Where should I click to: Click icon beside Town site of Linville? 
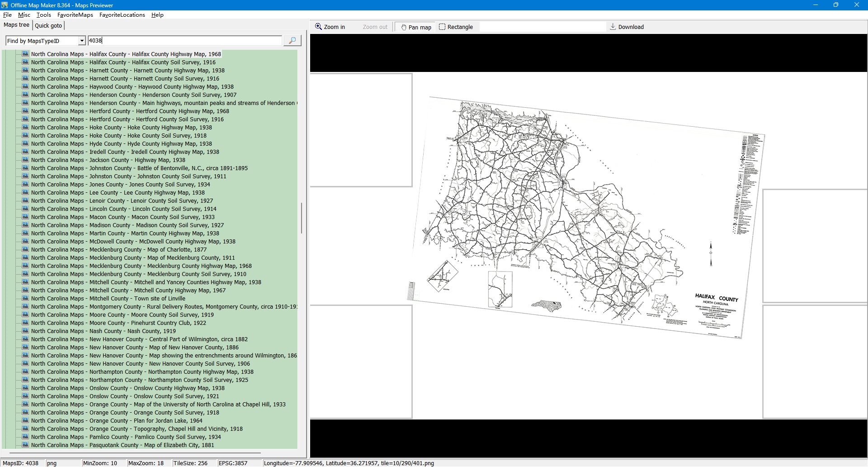(x=25, y=299)
